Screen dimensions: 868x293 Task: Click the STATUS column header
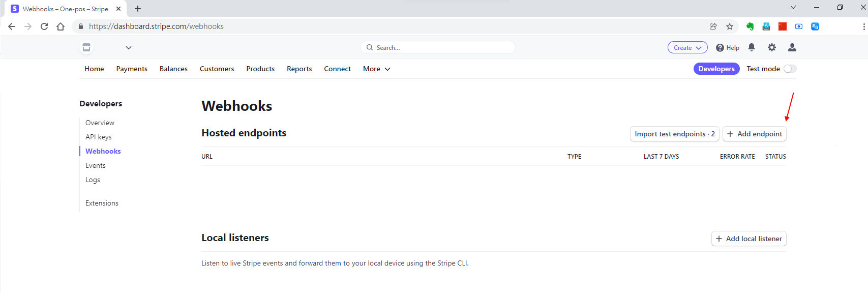point(775,157)
